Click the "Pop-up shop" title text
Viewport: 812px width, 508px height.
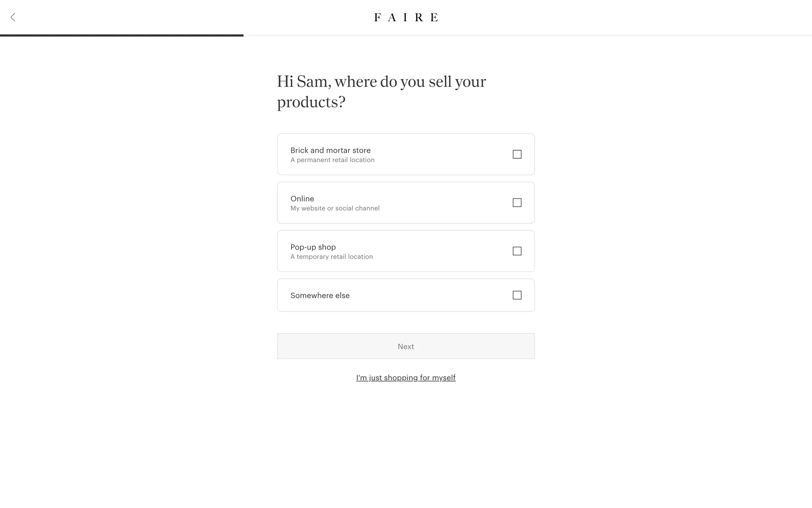click(313, 247)
